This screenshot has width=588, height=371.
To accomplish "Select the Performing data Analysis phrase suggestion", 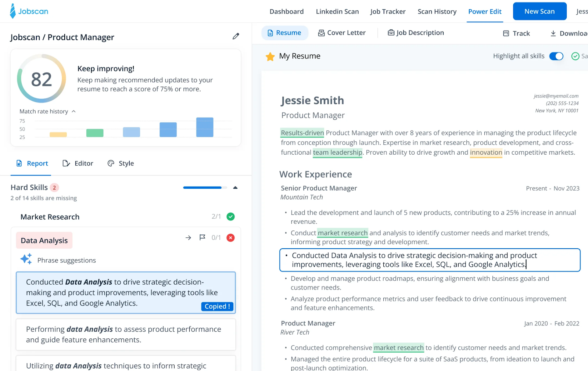I will click(125, 334).
